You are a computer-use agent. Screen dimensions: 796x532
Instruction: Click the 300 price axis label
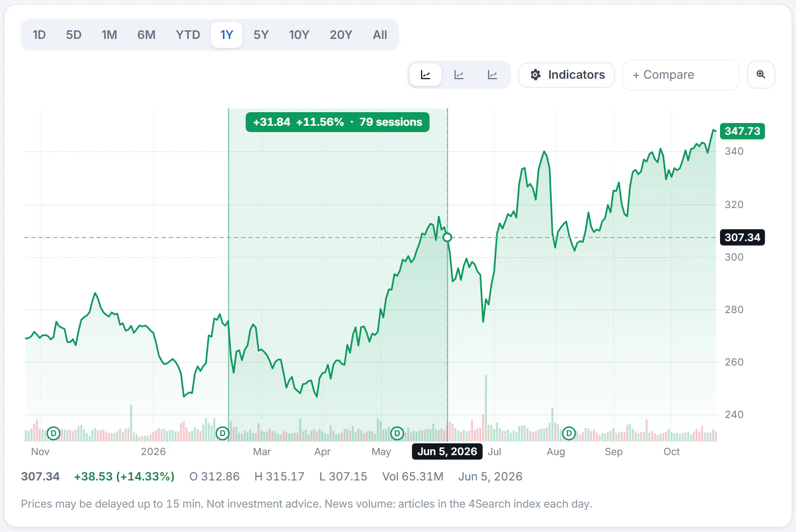pyautogui.click(x=734, y=257)
